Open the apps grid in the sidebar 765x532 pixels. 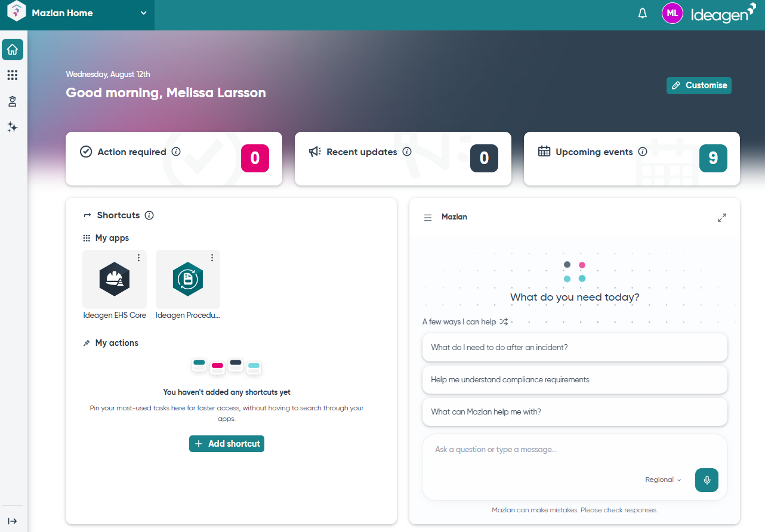tap(13, 75)
